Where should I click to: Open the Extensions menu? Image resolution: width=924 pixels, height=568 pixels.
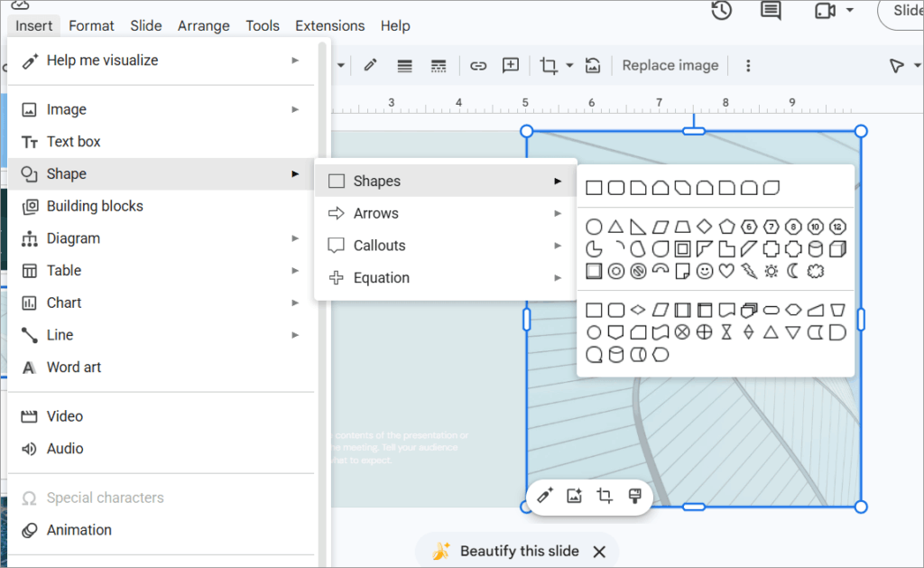[x=330, y=25]
